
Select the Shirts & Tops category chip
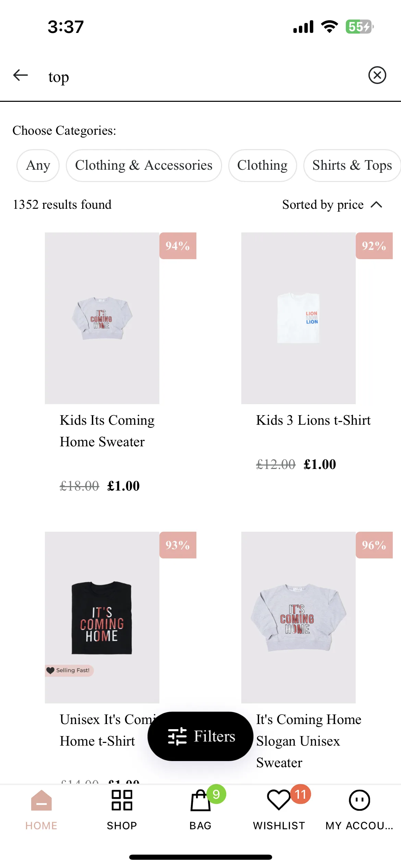352,165
